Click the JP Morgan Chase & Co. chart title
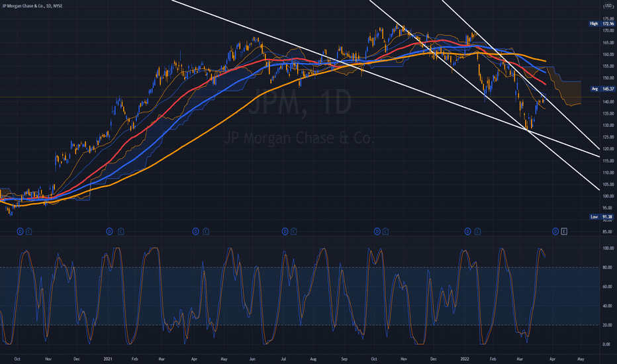This screenshot has width=617, height=364. [32, 6]
